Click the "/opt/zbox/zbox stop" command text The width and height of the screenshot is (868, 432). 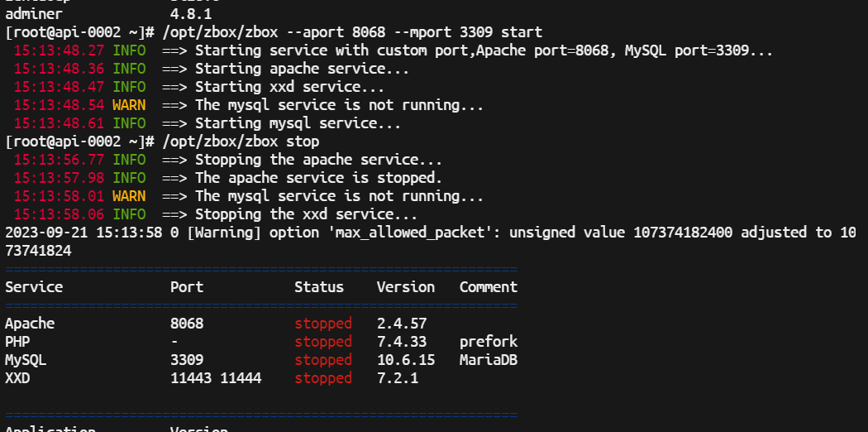(x=241, y=142)
